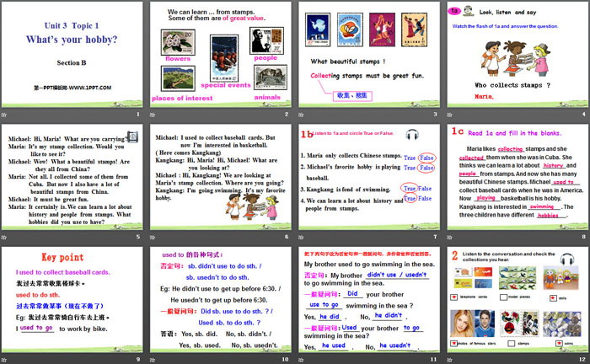Click the filled-in 'swimming' blank in 1c

click(543, 206)
